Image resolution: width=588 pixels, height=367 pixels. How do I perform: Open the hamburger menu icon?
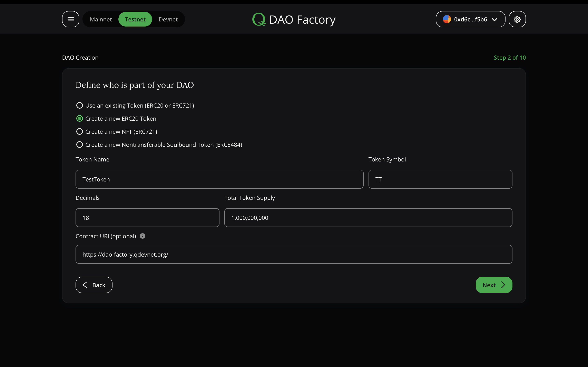[71, 19]
